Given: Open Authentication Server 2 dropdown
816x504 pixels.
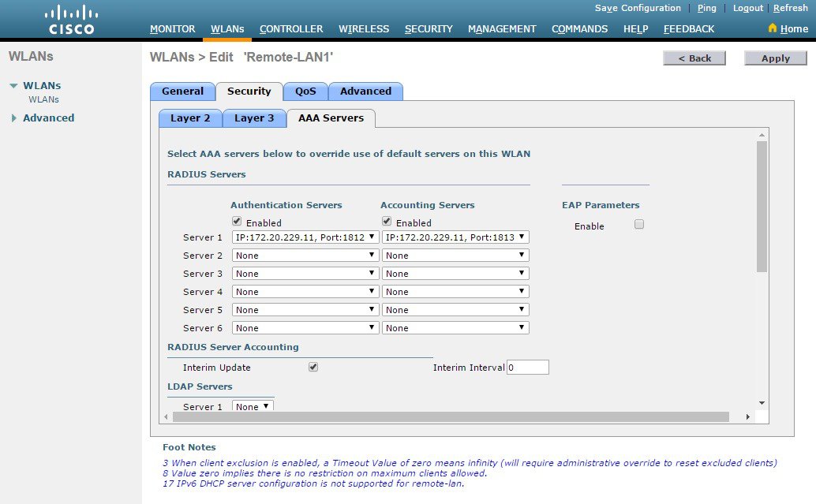Looking at the screenshot, I should click(305, 256).
